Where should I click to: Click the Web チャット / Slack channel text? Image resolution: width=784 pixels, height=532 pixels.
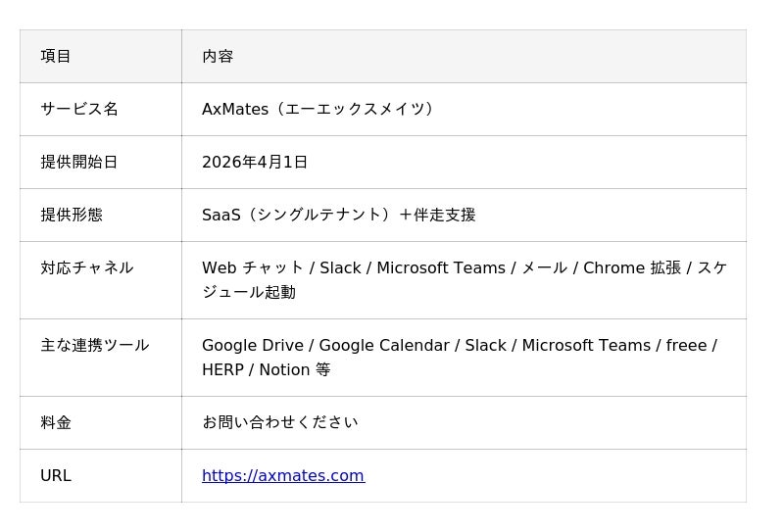[x=281, y=268]
